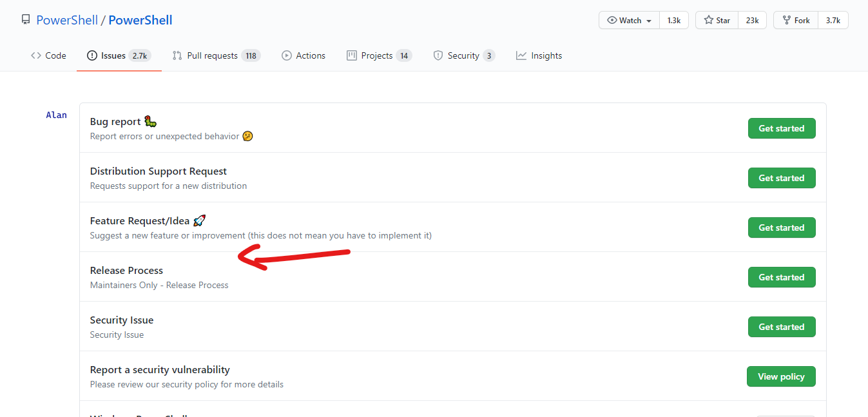Open the 23k stargazers count
The image size is (868, 417).
(x=752, y=21)
